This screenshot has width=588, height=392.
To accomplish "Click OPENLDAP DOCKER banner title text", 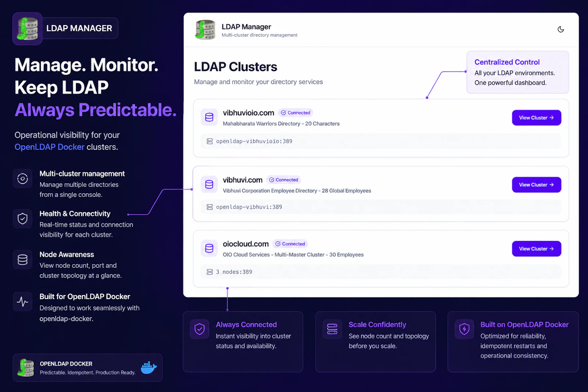I will pos(66,364).
